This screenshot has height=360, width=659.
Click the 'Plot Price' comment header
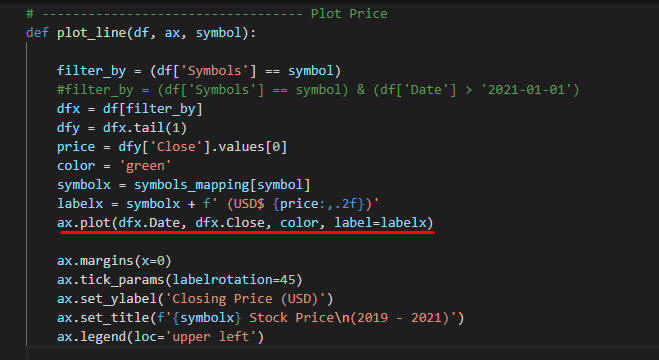[349, 14]
